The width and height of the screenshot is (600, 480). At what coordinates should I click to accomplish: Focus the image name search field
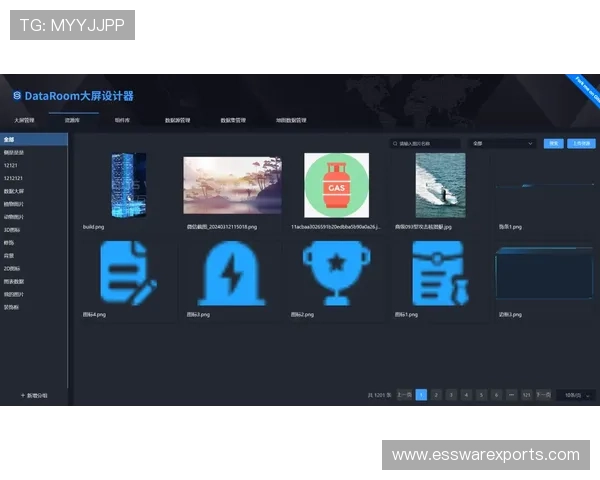[425, 144]
